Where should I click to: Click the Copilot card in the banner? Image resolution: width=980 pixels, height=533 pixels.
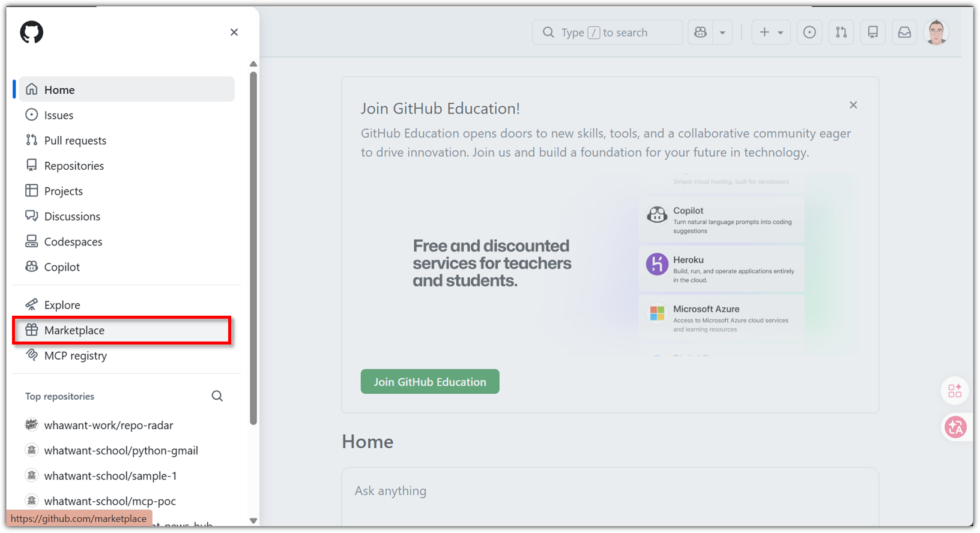(721, 220)
